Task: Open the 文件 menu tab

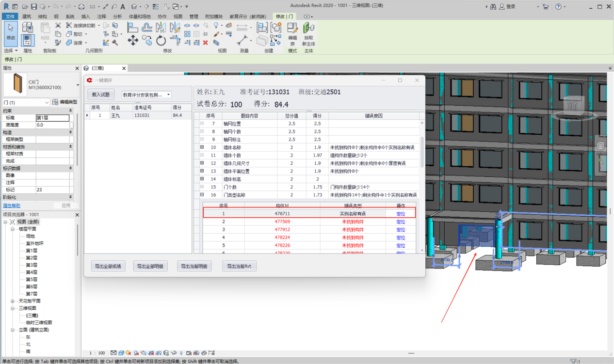Action: pos(11,16)
